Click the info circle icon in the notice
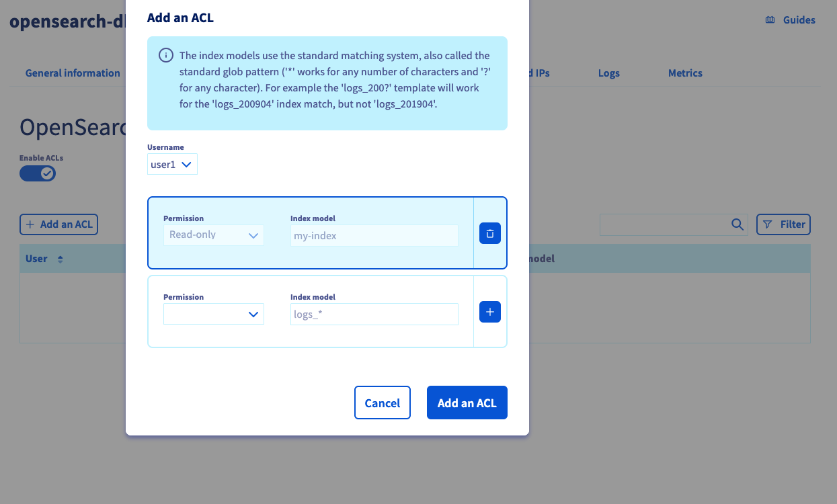837x504 pixels. click(x=165, y=55)
